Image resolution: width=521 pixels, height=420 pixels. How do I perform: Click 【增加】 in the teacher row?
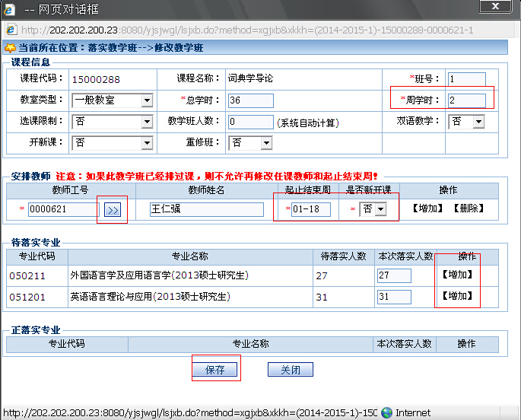[x=427, y=208]
